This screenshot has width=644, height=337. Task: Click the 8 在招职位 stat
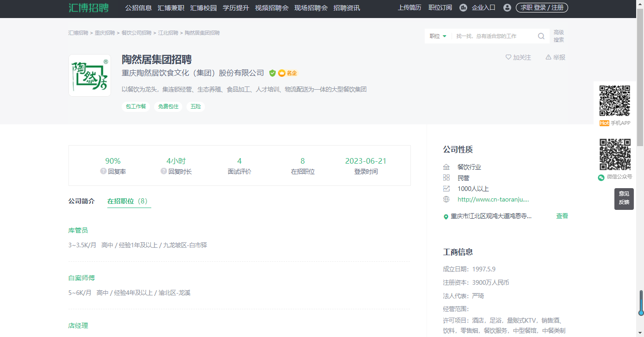click(303, 166)
